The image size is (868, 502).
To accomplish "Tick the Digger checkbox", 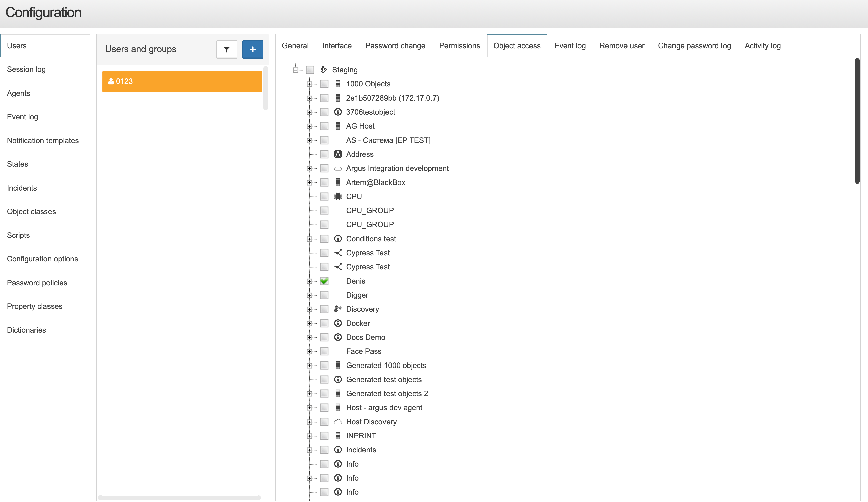I will (x=324, y=295).
